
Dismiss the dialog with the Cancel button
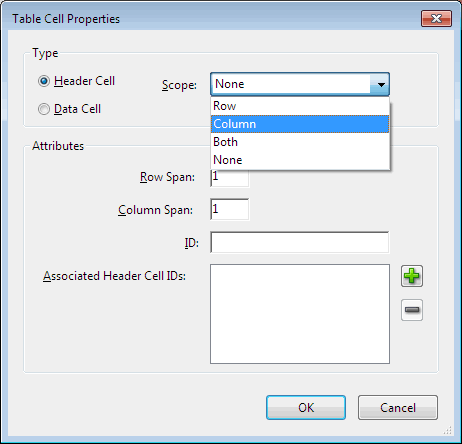click(398, 407)
